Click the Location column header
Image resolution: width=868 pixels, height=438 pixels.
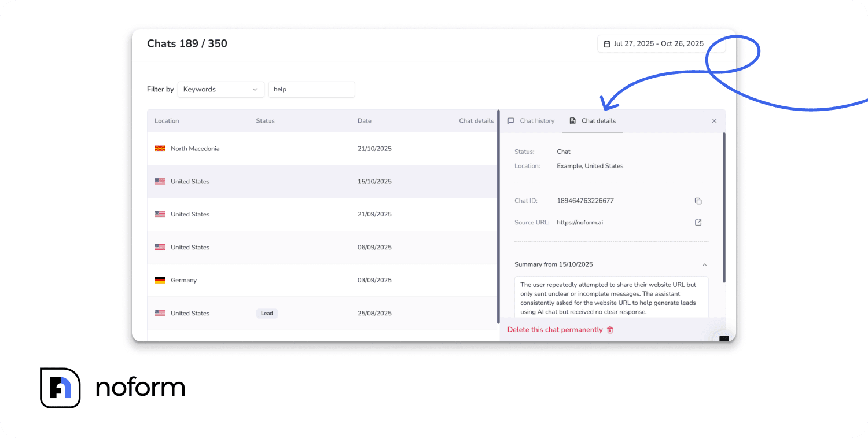167,120
